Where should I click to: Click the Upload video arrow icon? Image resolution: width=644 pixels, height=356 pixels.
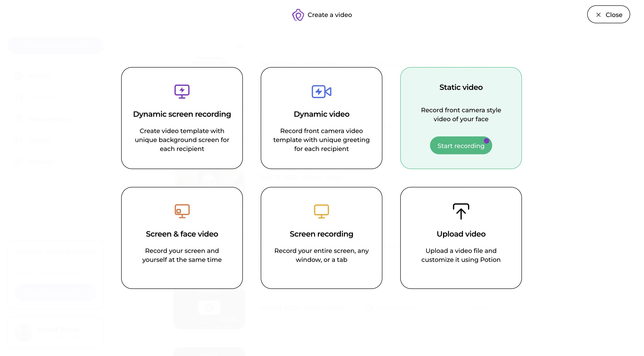pyautogui.click(x=461, y=211)
